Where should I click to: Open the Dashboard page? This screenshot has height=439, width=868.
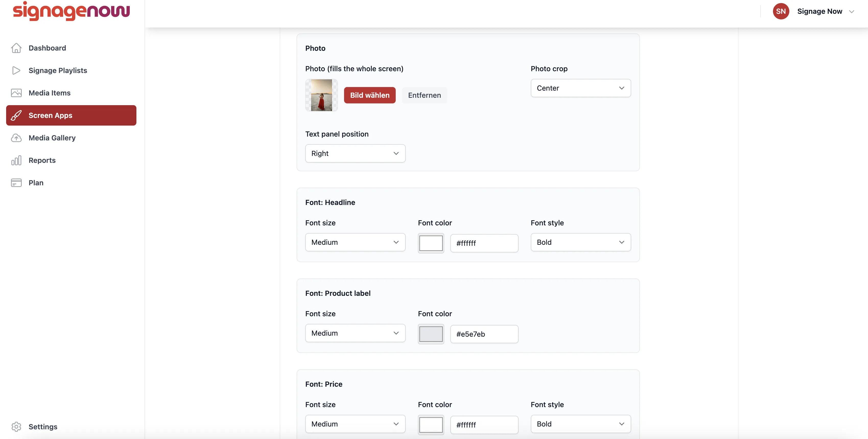pos(71,48)
